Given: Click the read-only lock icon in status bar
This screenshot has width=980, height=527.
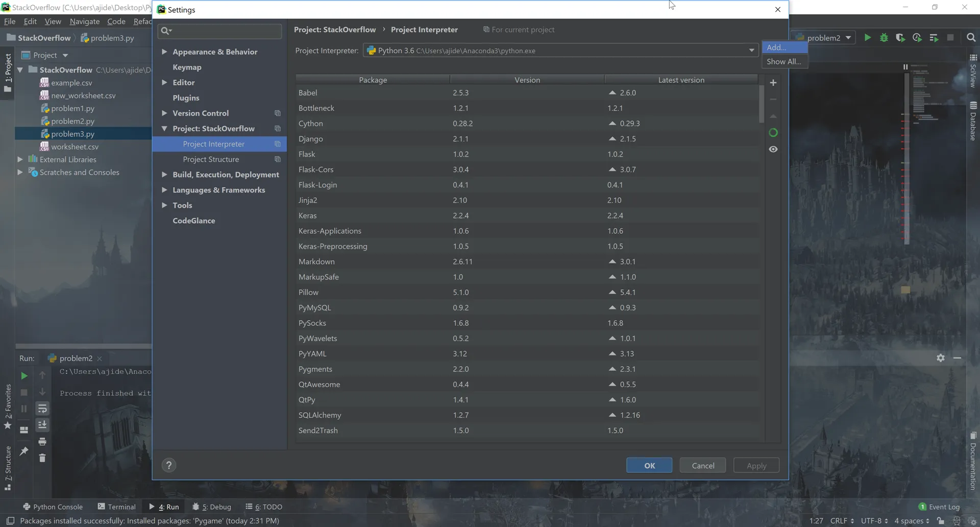Looking at the screenshot, I should (940, 521).
